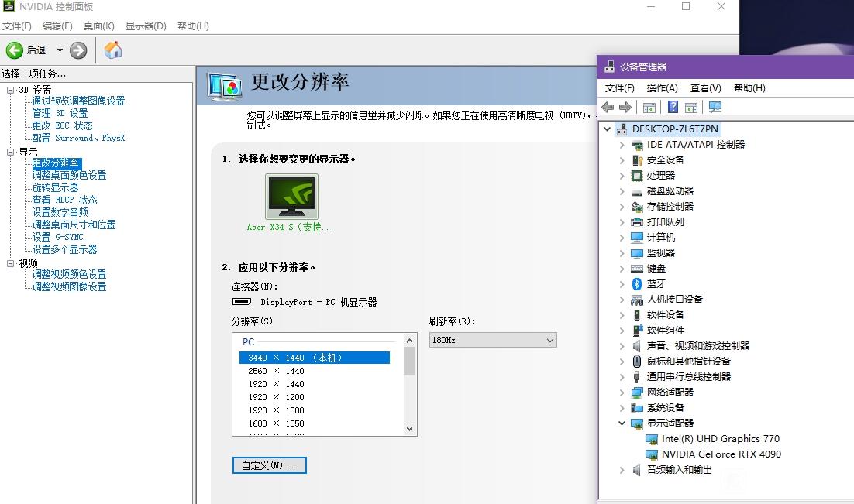Select the 蓝牙 Bluetooth icon
Image resolution: width=854 pixels, height=504 pixels.
637,284
